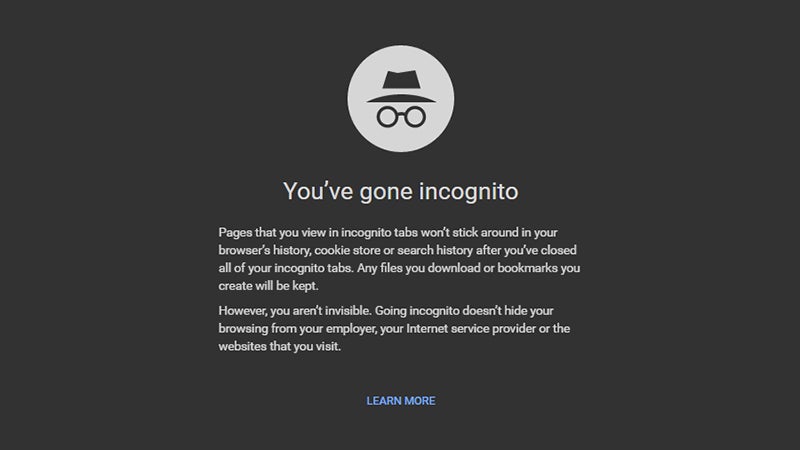Click the right lens of the glasses
Viewport: 800px width, 450px height.
tap(415, 117)
